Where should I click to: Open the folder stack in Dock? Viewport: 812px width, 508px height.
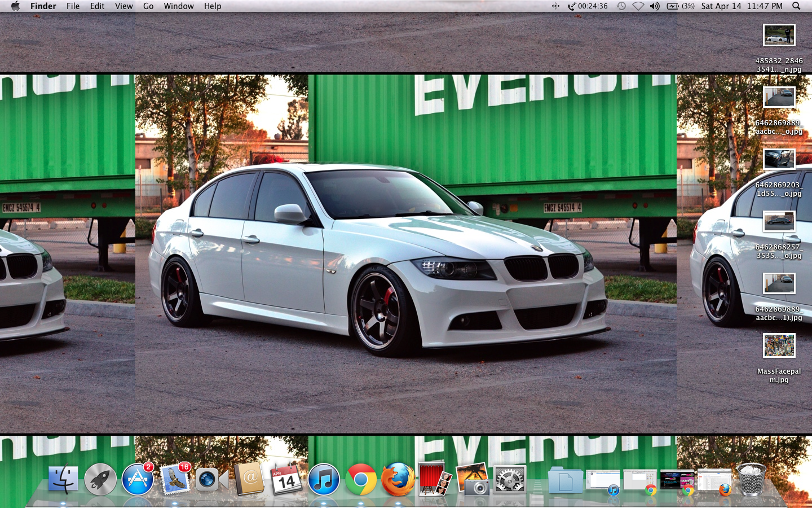point(566,480)
